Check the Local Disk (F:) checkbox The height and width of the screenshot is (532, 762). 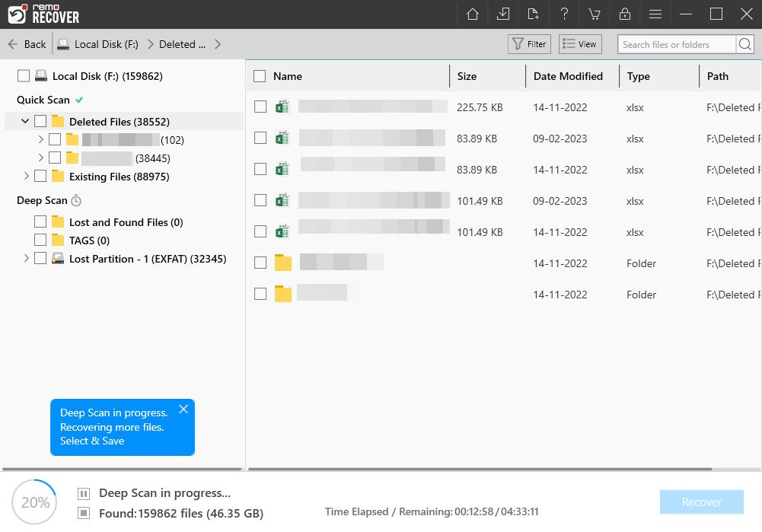24,76
